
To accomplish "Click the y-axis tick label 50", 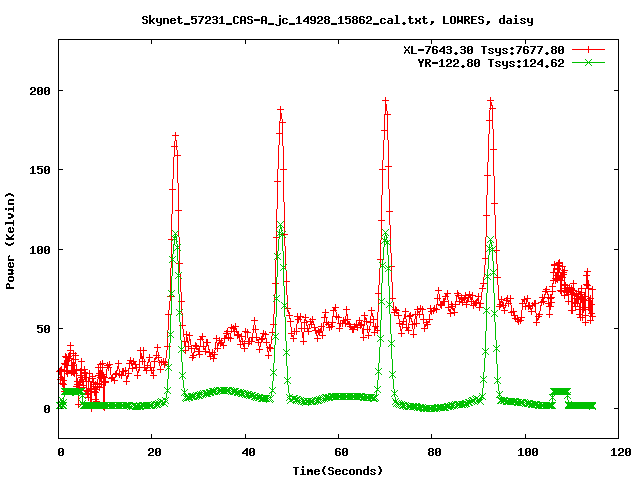I will point(43,329).
